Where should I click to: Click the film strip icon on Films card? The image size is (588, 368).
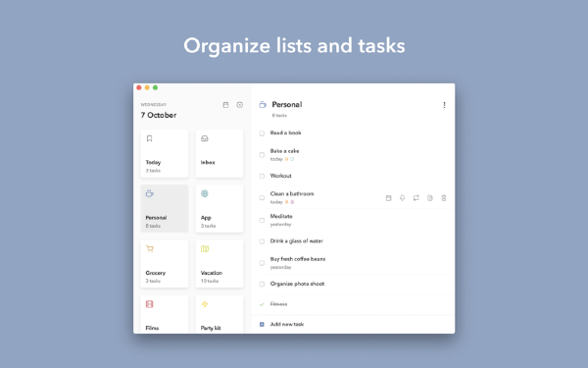[x=149, y=304]
